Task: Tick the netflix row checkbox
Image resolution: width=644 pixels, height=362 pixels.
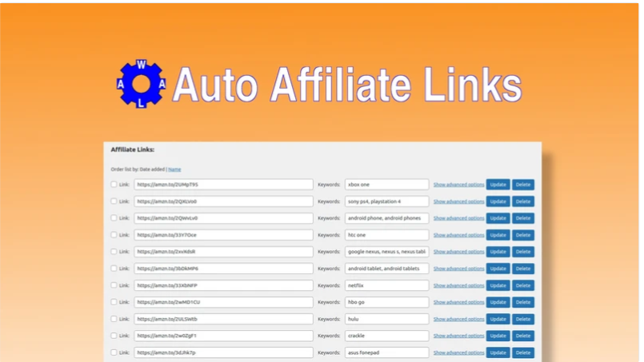Action: pos(114,285)
